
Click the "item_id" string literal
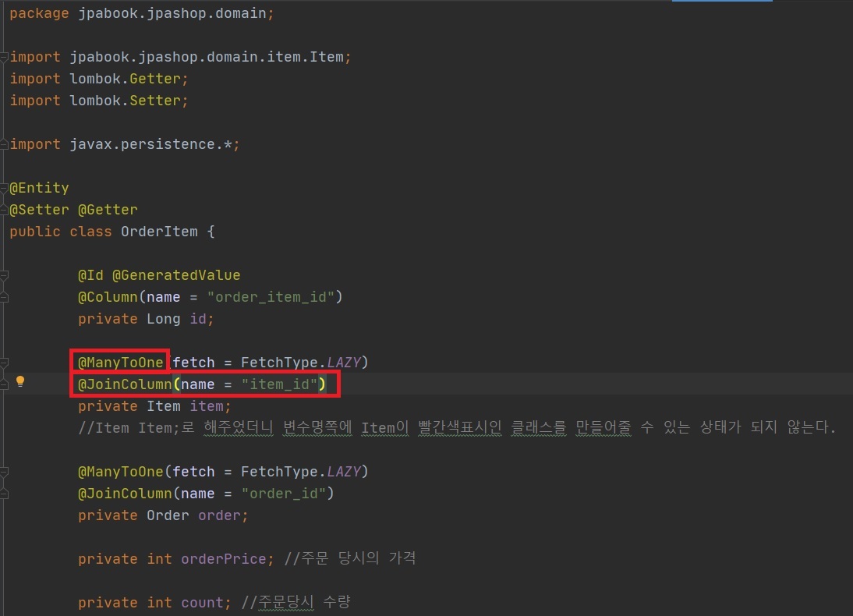point(280,384)
